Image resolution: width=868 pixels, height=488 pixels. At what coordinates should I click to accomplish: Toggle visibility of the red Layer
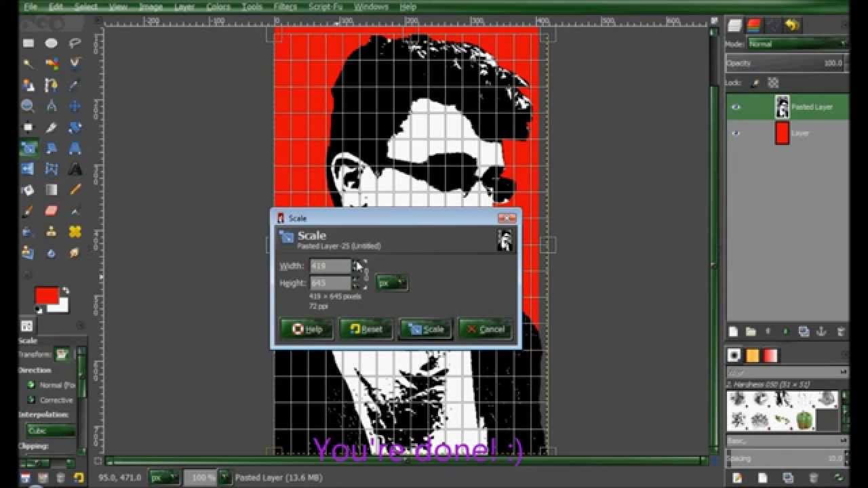pos(736,134)
